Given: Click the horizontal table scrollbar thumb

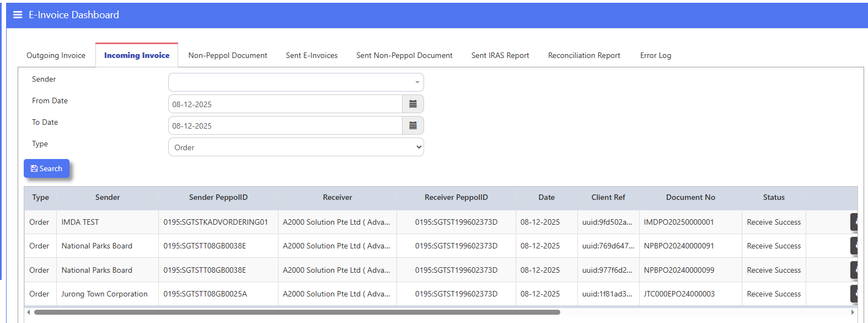Looking at the screenshot, I should point(297,312).
